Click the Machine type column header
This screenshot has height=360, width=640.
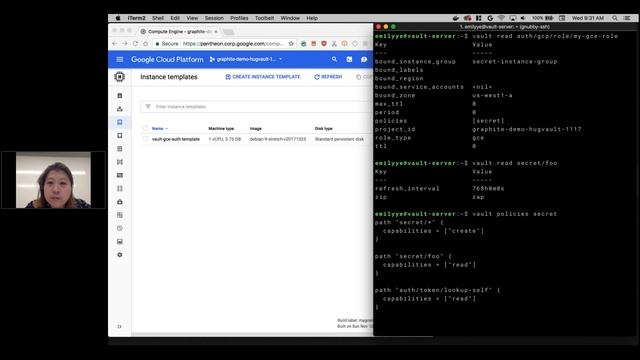pos(221,129)
